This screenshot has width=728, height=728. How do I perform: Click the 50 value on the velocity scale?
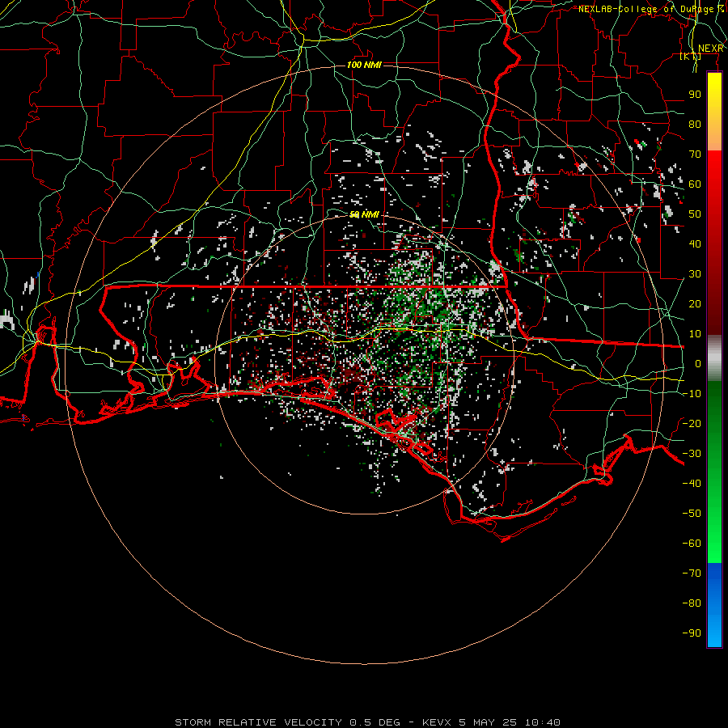tap(695, 214)
